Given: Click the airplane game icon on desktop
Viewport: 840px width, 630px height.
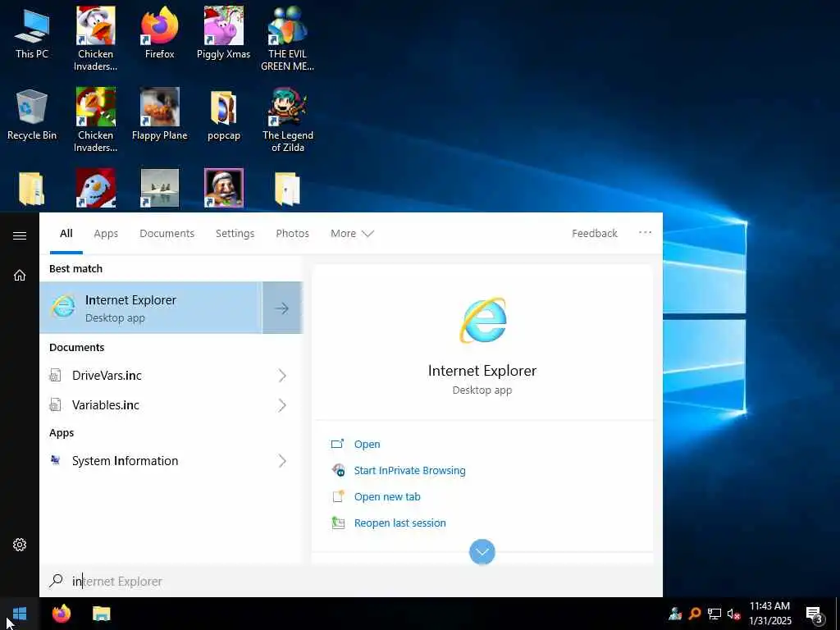Looking at the screenshot, I should point(160,188).
